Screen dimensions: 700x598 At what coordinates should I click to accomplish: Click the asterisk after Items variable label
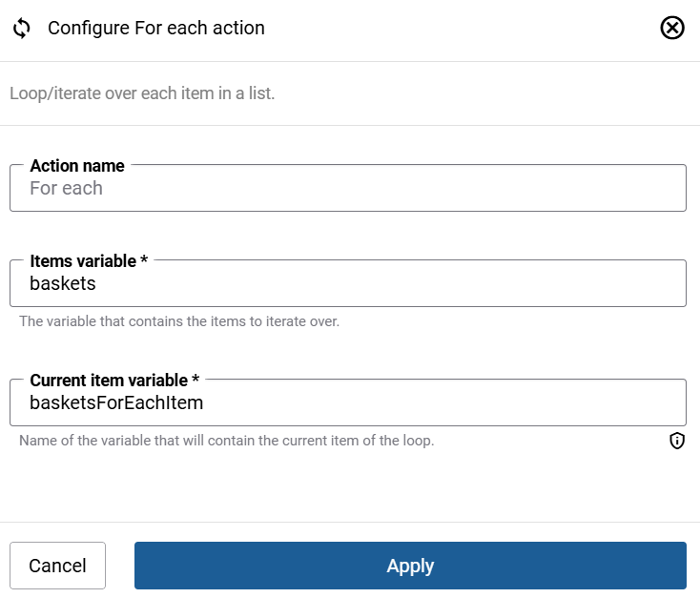[144, 260]
